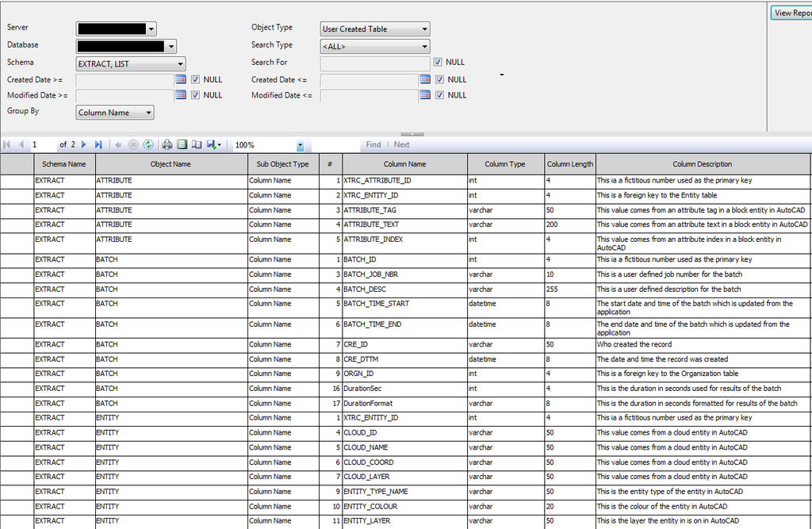
Task: Click Sub Object Type column header
Action: pyautogui.click(x=283, y=163)
